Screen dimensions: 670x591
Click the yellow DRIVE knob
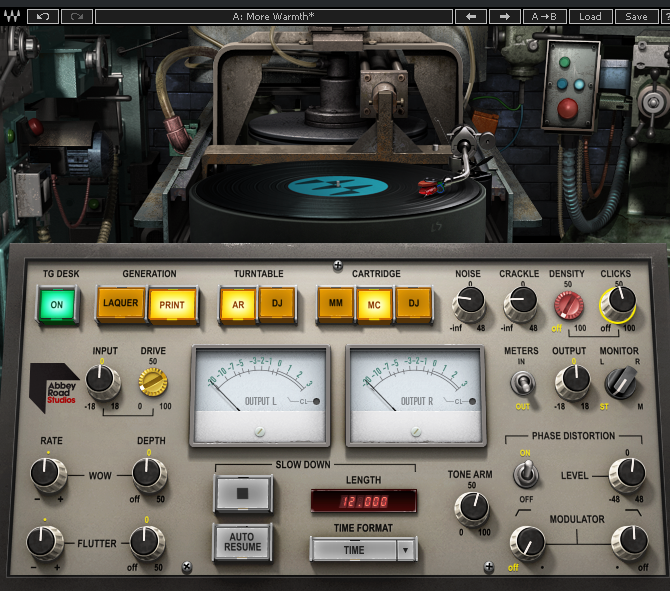pyautogui.click(x=153, y=382)
